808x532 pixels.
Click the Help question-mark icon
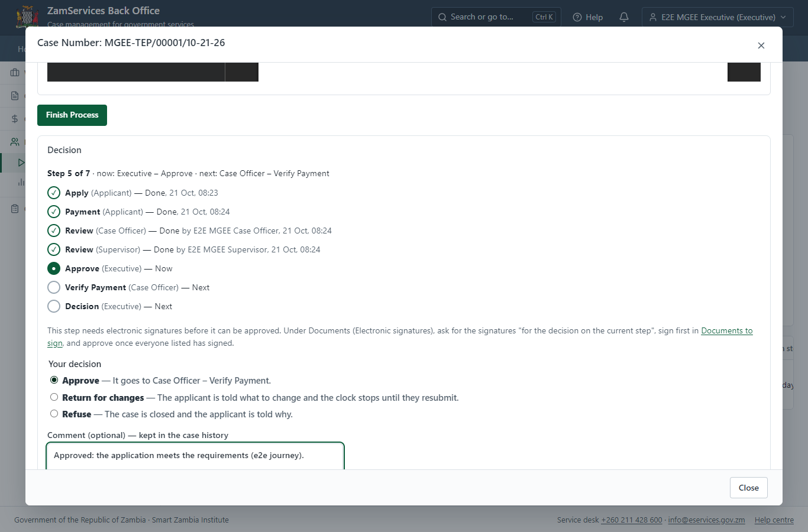click(577, 17)
